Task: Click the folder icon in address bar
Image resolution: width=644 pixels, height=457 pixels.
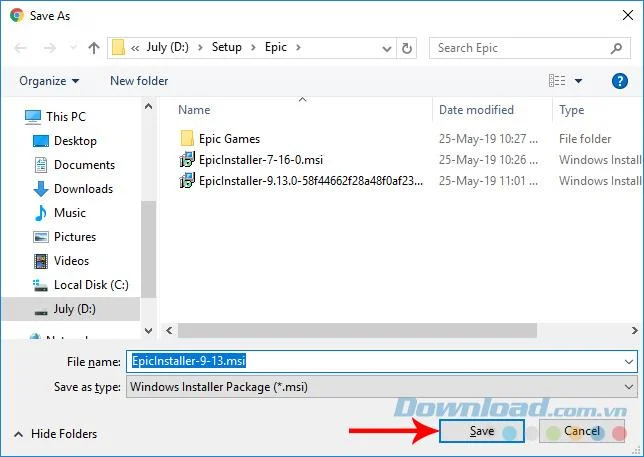Action: tap(119, 48)
